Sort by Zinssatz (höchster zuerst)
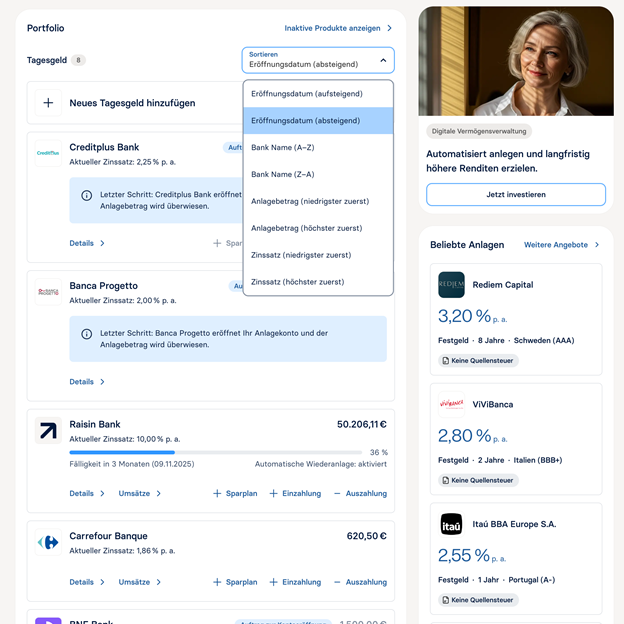This screenshot has height=624, width=624. pyautogui.click(x=318, y=282)
